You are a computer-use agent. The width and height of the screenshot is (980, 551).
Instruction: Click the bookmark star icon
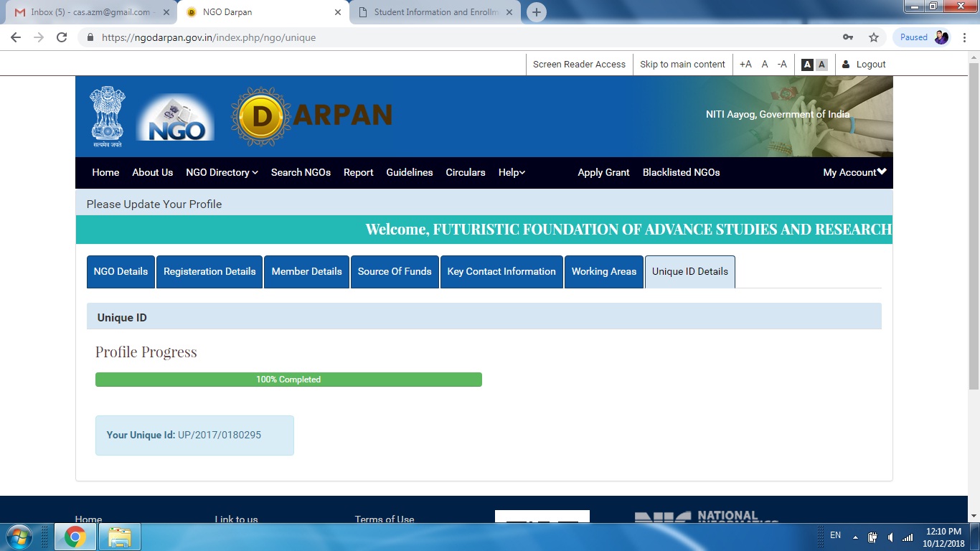pyautogui.click(x=873, y=37)
